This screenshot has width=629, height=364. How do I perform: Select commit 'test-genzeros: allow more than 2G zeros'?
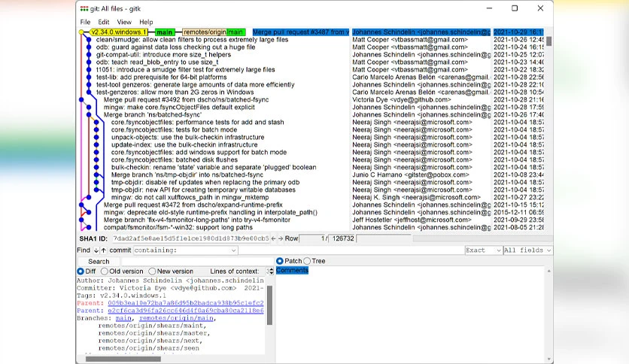pyautogui.click(x=175, y=93)
